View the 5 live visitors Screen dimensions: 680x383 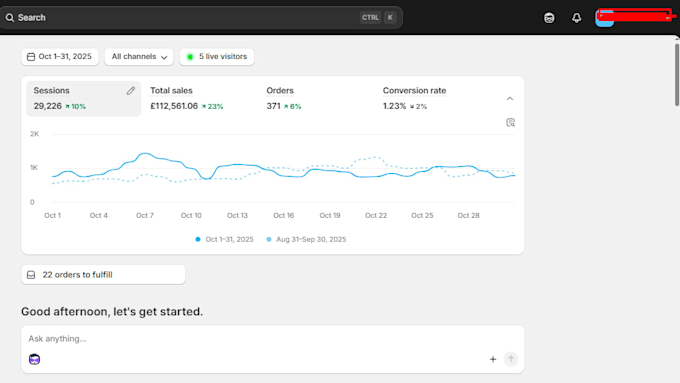(x=217, y=57)
